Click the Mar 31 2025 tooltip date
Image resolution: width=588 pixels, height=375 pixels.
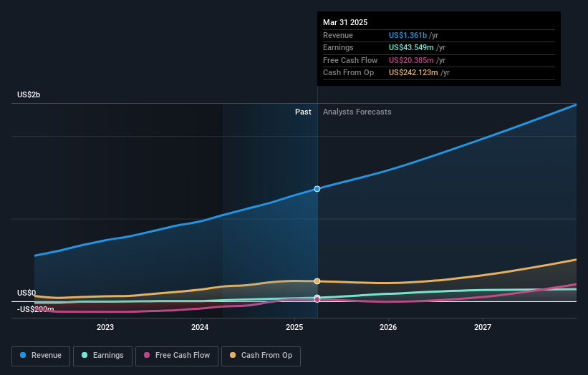345,22
